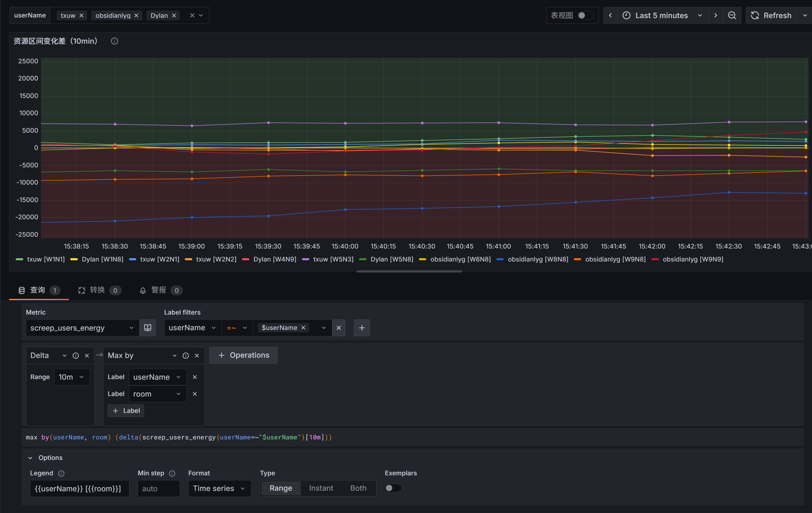This screenshot has height=513, width=812.
Task: Toggle the 表视图 table view switch
Action: pyautogui.click(x=585, y=15)
